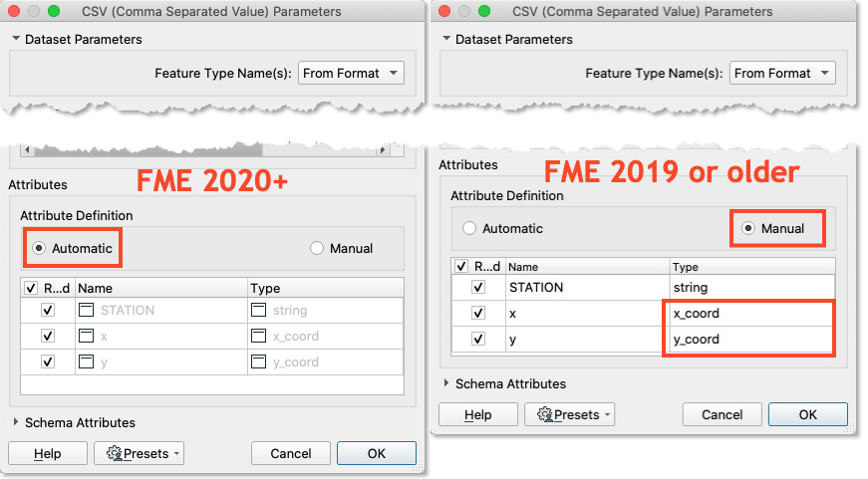Click Presets gear icon in right dialog

(545, 414)
